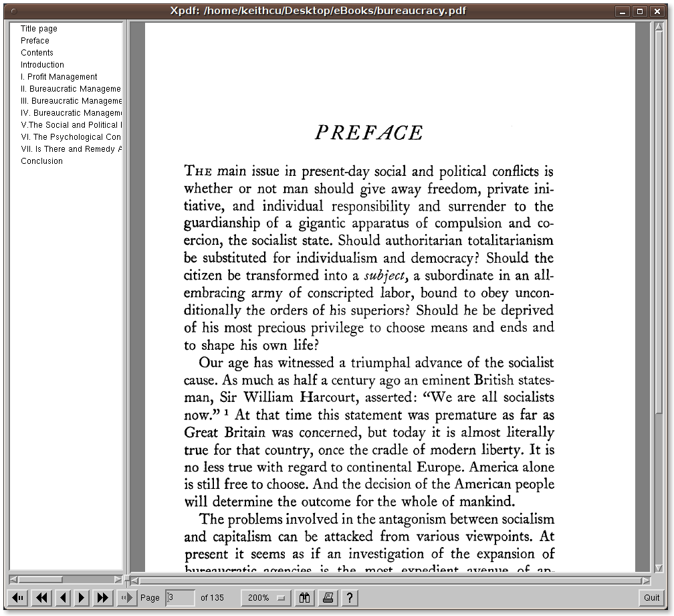Click the document vertical scrollbar down arrow
The image size is (674, 616).
(658, 568)
